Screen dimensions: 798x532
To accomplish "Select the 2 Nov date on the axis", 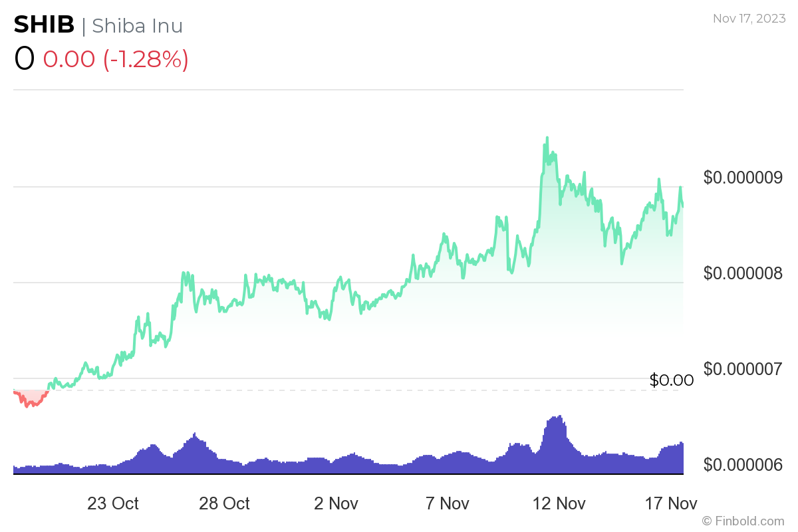I will click(336, 503).
